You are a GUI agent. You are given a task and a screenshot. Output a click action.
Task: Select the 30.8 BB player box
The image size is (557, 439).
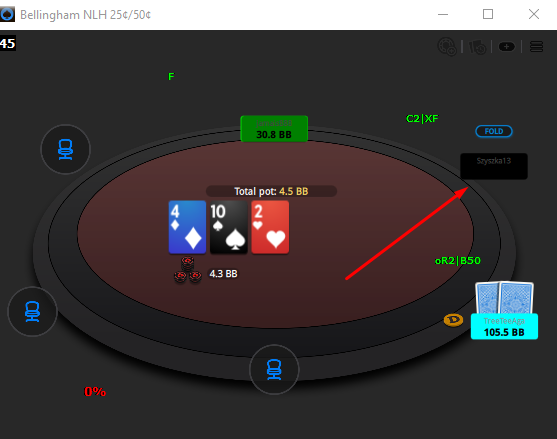[274, 129]
